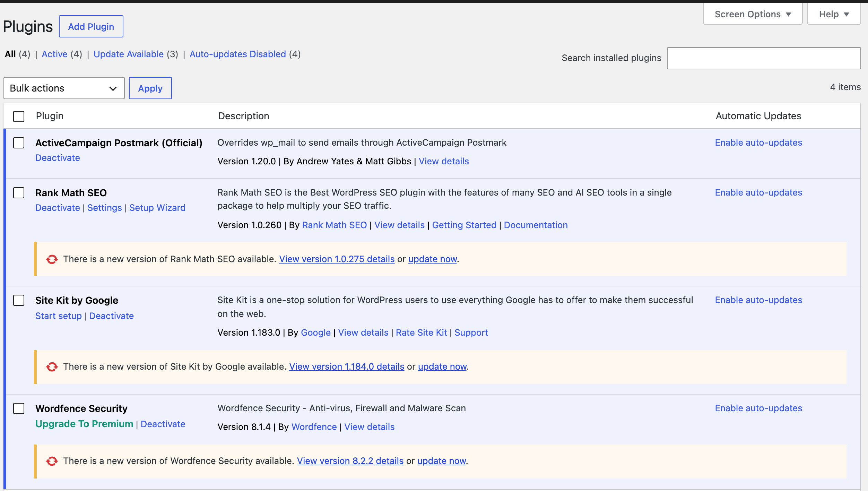Enable auto-updates for Wordfence Security
The image size is (868, 491).
click(758, 408)
